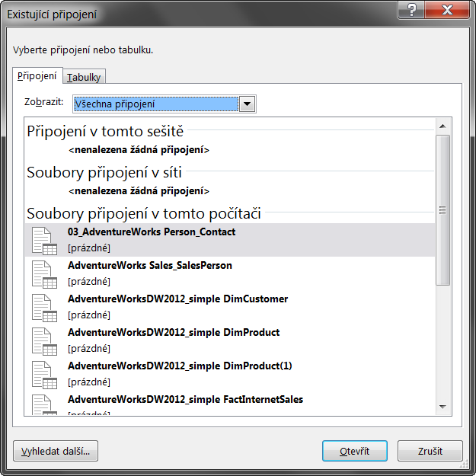The width and height of the screenshot is (476, 476).
Task: Click the connection file icon for FactInternetSales
Action: click(44, 404)
